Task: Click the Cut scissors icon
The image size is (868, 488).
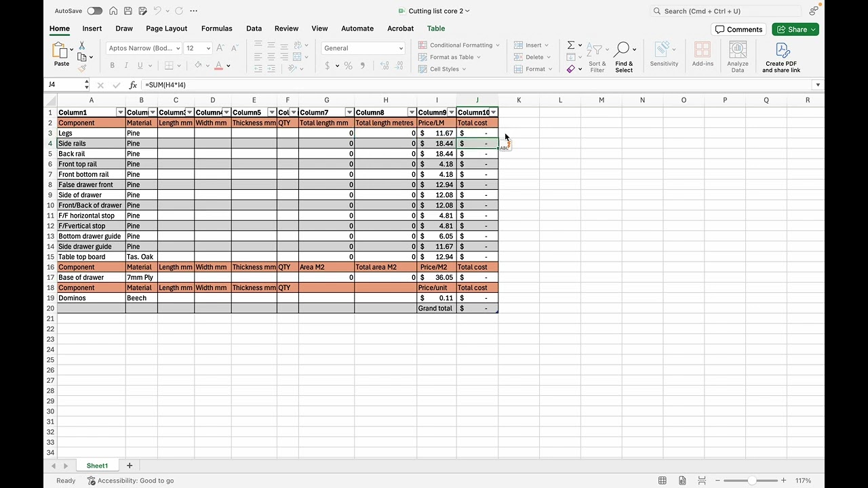Action: coord(82,45)
